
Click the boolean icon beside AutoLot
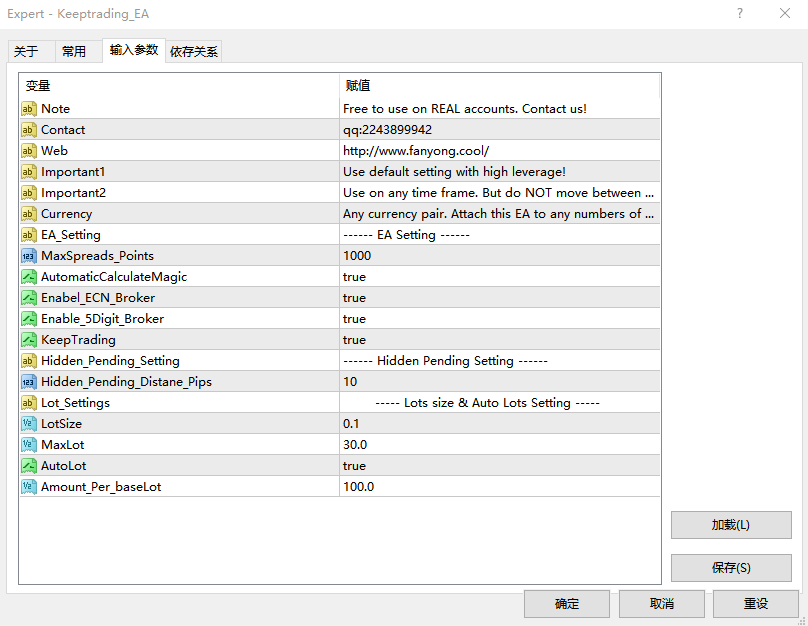28,465
